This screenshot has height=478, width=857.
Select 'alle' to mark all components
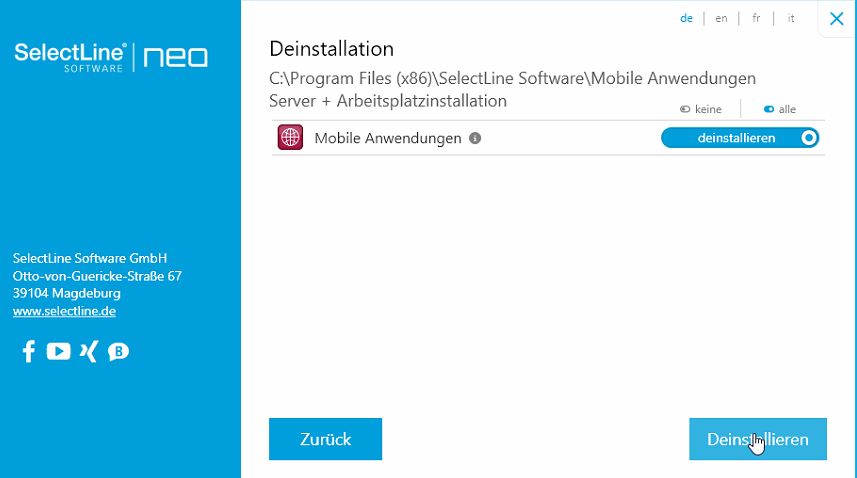779,109
